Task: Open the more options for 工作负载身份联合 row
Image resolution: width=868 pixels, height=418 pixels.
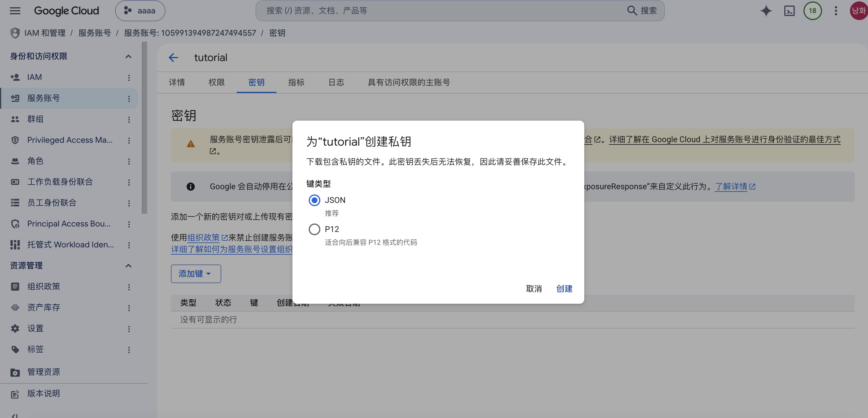Action: tap(129, 182)
